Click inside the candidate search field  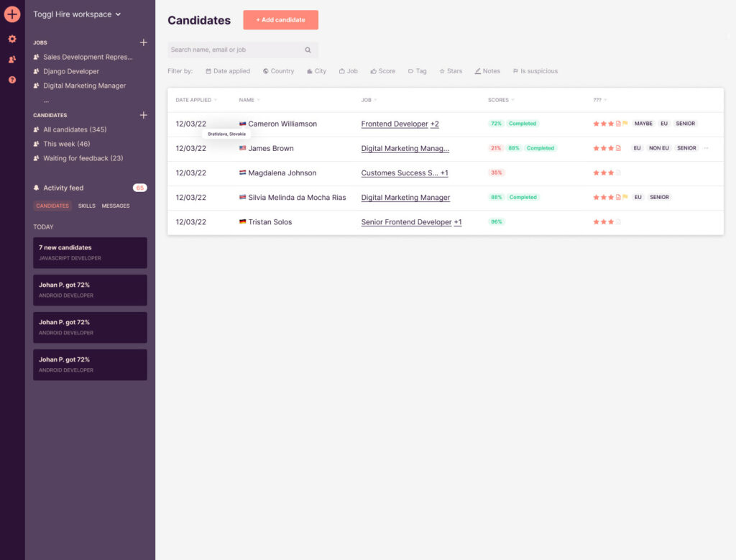coord(237,50)
